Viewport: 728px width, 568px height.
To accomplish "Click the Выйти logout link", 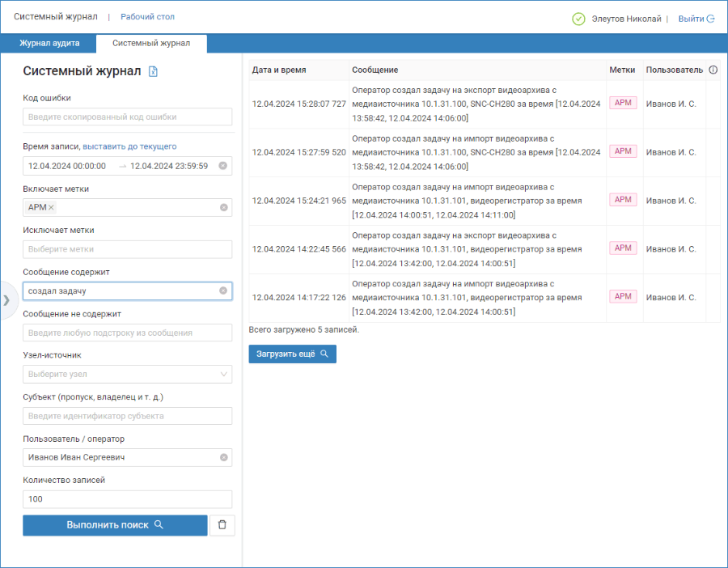I will coord(696,19).
